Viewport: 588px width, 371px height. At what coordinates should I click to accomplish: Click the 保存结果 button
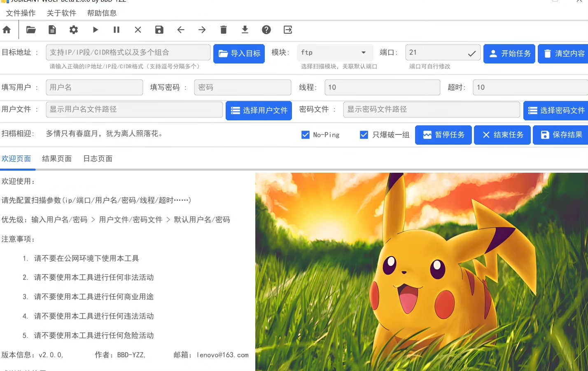pyautogui.click(x=561, y=135)
